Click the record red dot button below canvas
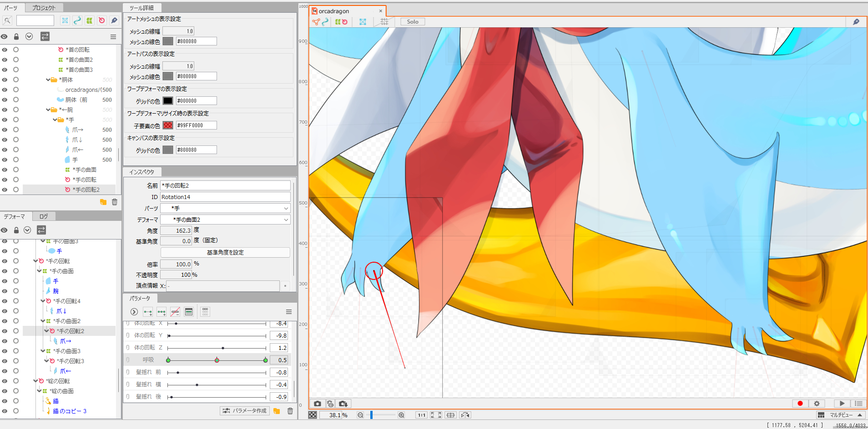Viewport: 868px width, 429px height. tap(800, 404)
